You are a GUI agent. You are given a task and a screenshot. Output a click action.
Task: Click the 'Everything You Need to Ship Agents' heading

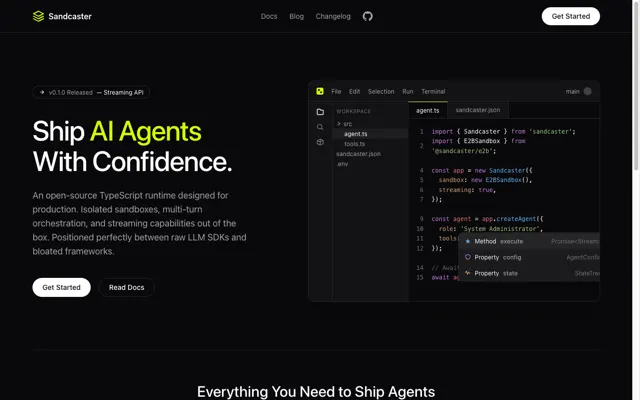pyautogui.click(x=316, y=391)
